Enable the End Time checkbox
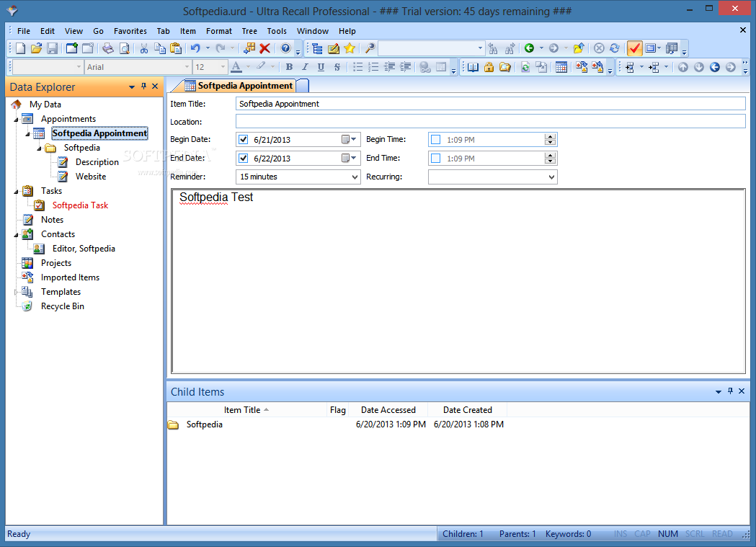 coord(436,158)
